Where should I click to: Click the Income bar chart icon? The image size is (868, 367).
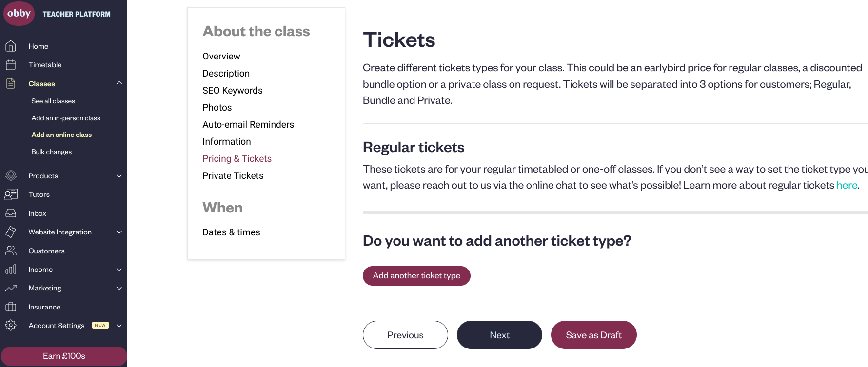11,269
